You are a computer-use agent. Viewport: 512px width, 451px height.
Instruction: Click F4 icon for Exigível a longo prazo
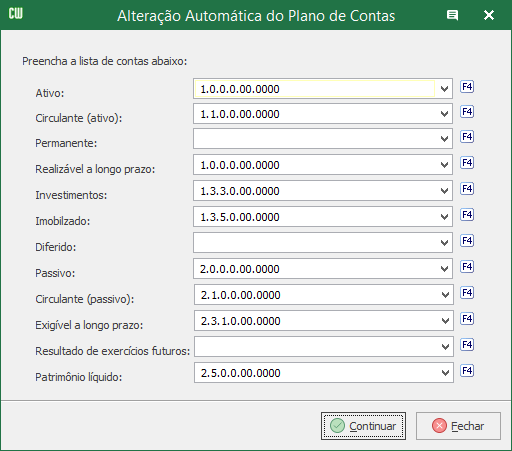pyautogui.click(x=467, y=319)
